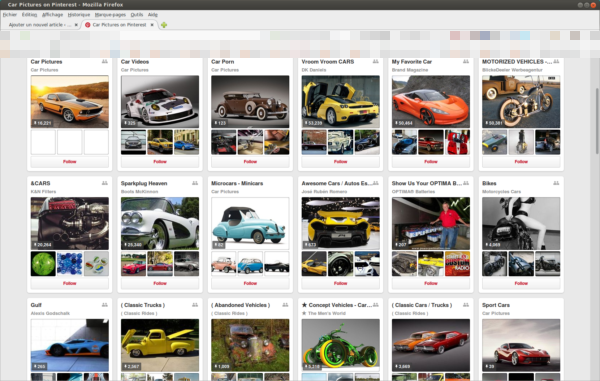This screenshot has height=381, width=600.
Task: Open the Sport Cars board title
Action: tap(496, 305)
